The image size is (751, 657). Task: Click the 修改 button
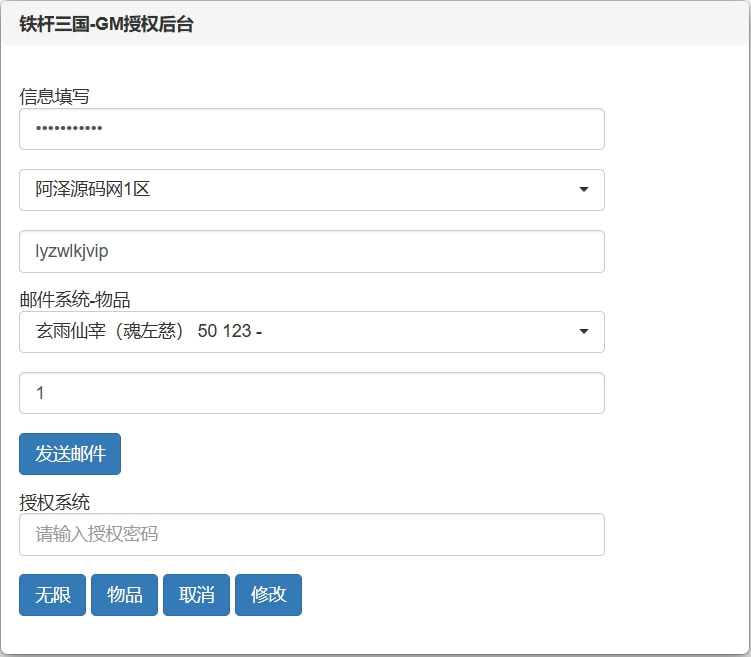pyautogui.click(x=268, y=595)
